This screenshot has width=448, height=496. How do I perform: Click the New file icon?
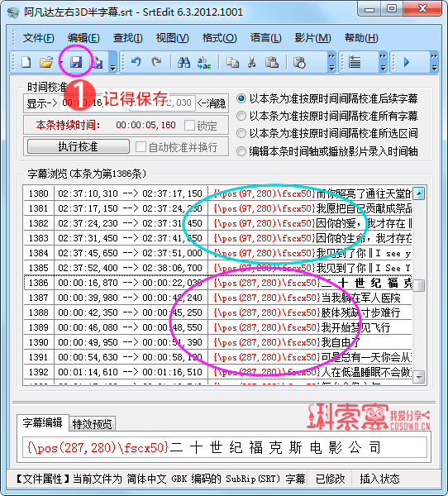coord(26,62)
